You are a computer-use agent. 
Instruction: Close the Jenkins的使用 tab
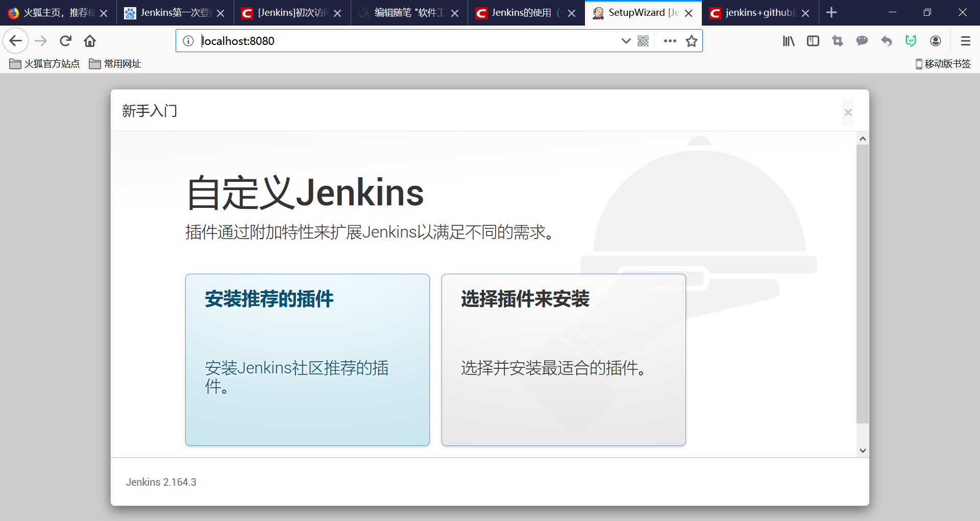[x=572, y=13]
